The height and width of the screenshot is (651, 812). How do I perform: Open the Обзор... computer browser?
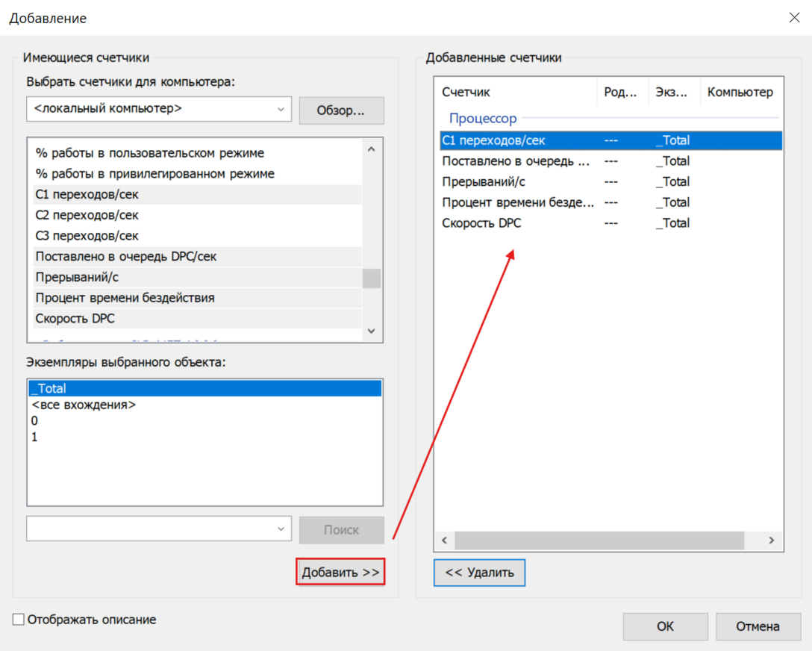pos(341,110)
